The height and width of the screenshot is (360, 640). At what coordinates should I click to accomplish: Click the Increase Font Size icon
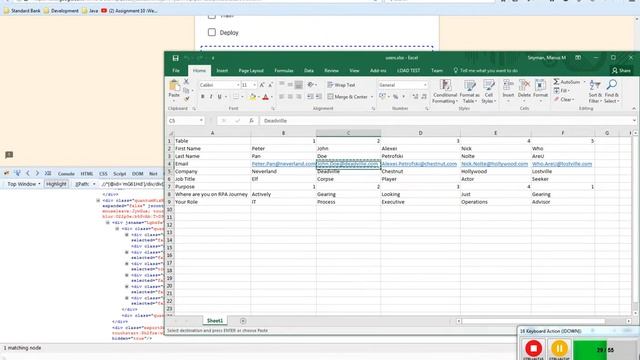pyautogui.click(x=262, y=85)
